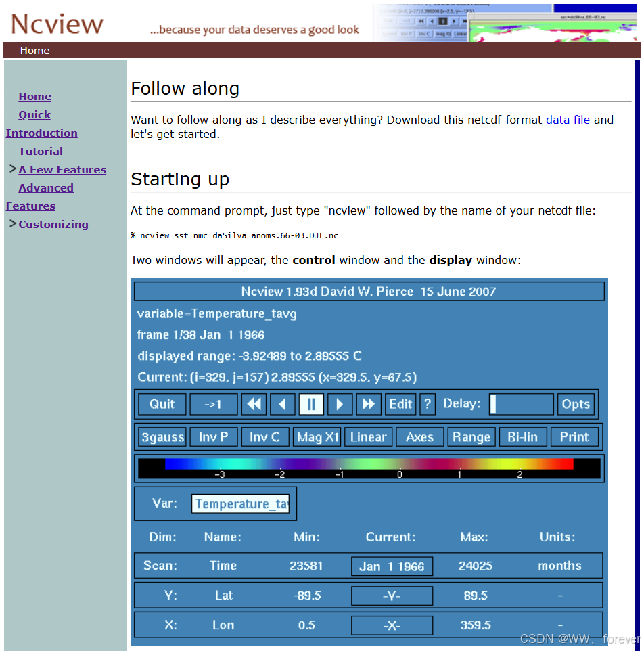Switch Bi-lin interpolation mode
This screenshot has height=651, width=644.
[522, 436]
